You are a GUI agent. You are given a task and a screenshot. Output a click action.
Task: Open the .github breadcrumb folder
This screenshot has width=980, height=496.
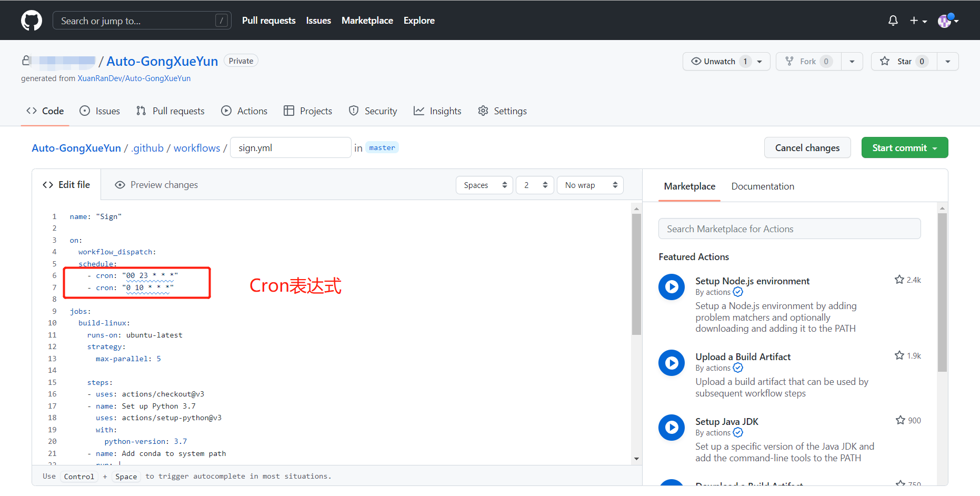[148, 148]
